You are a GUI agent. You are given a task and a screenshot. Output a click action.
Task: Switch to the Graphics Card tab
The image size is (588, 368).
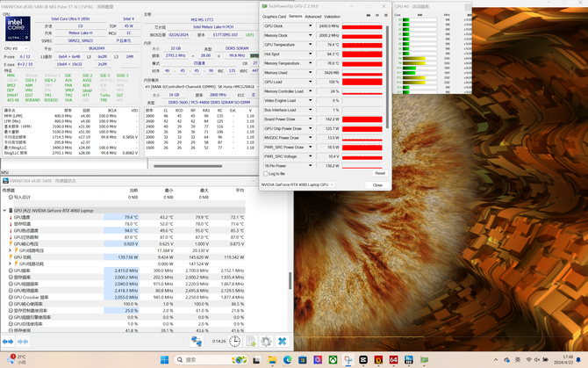[x=274, y=17]
